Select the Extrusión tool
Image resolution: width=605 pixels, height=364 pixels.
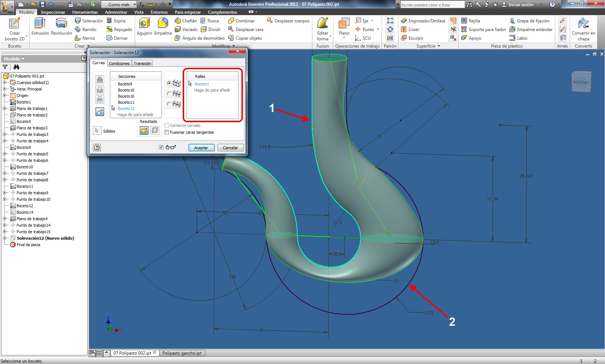pos(40,26)
